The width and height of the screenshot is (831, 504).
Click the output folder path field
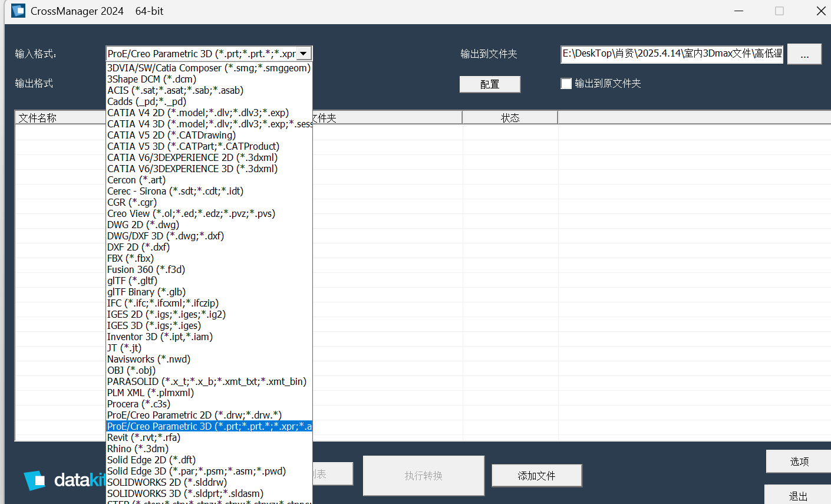click(672, 54)
